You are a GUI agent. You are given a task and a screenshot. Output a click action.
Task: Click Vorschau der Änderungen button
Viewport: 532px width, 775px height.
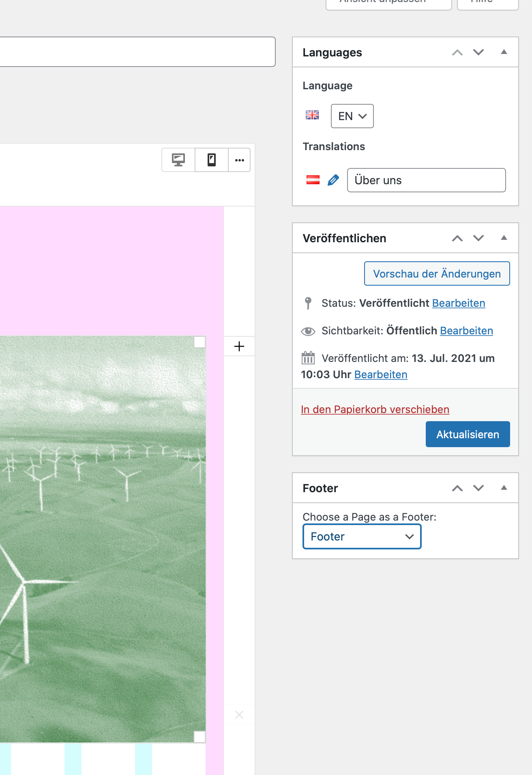tap(437, 273)
